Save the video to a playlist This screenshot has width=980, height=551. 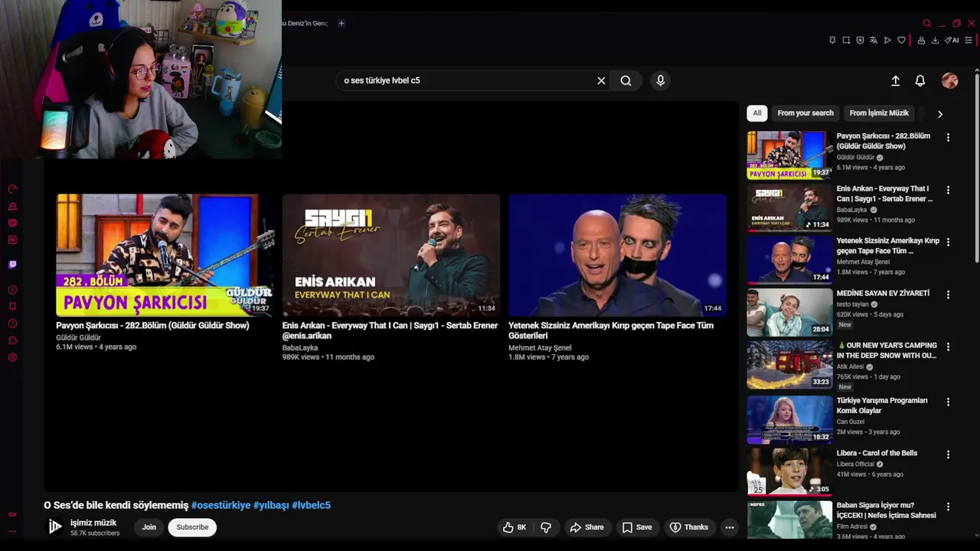(x=637, y=527)
